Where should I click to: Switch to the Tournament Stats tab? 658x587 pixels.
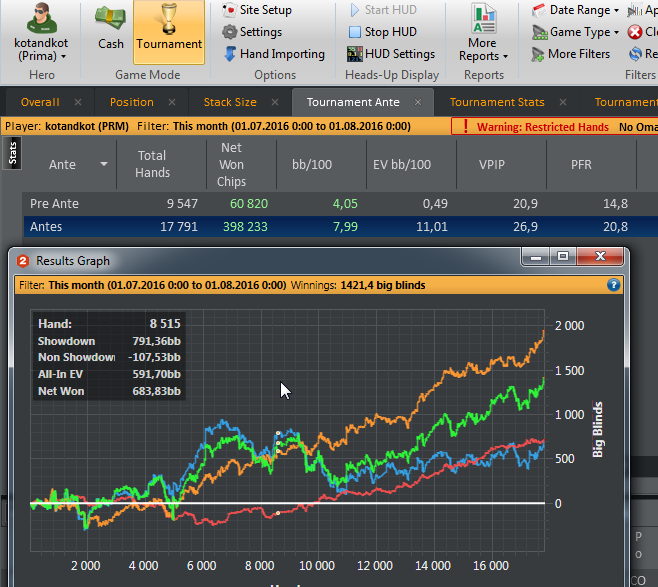[497, 102]
